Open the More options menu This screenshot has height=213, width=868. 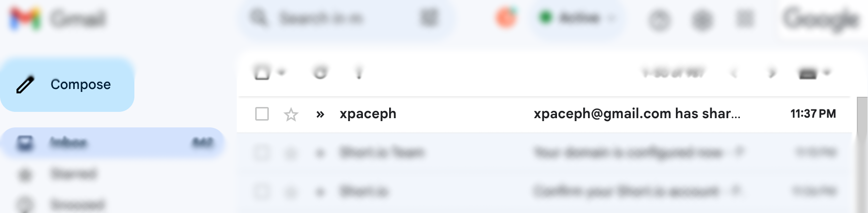(359, 73)
